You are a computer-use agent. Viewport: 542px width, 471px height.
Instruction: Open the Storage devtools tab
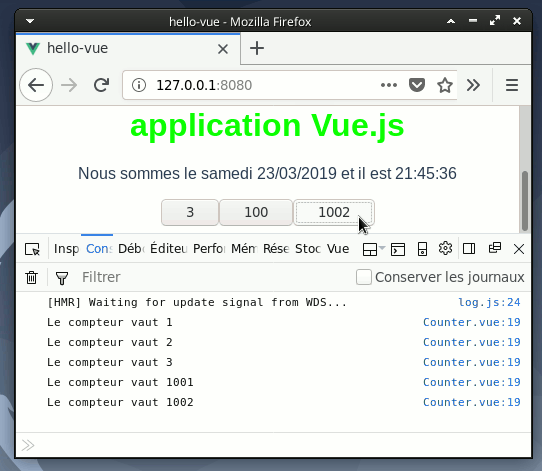tap(308, 249)
